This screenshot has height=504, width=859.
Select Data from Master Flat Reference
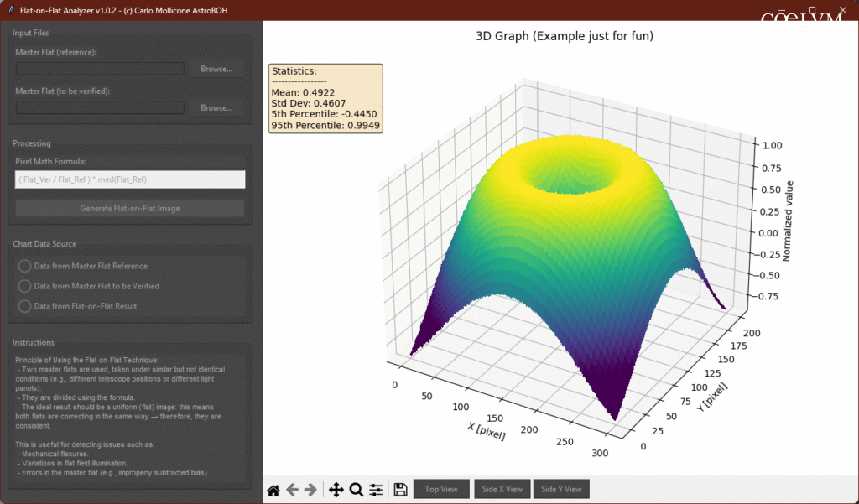point(25,266)
